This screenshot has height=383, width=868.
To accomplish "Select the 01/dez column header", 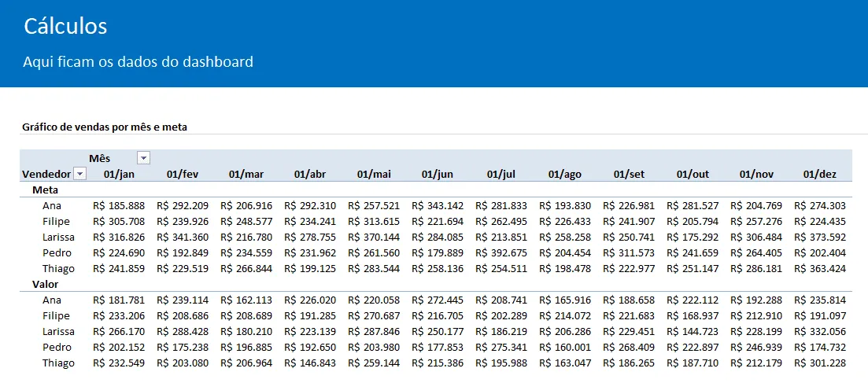I will point(820,175).
